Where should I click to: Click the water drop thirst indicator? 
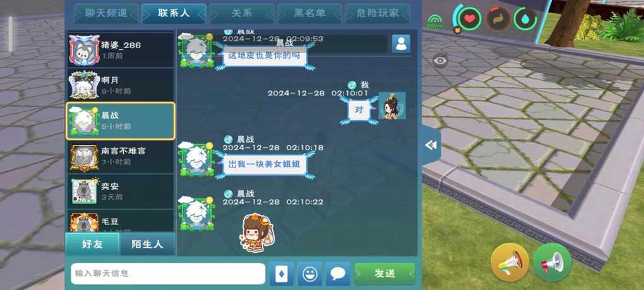tap(525, 18)
